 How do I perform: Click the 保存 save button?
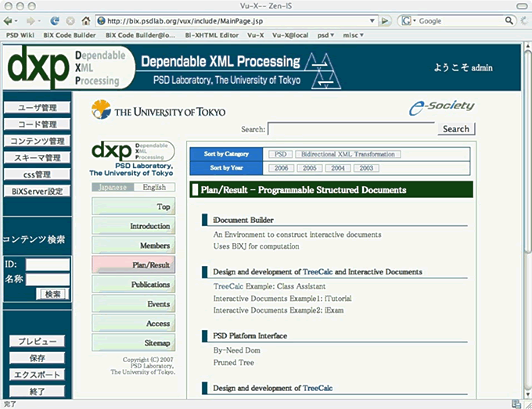click(x=37, y=358)
